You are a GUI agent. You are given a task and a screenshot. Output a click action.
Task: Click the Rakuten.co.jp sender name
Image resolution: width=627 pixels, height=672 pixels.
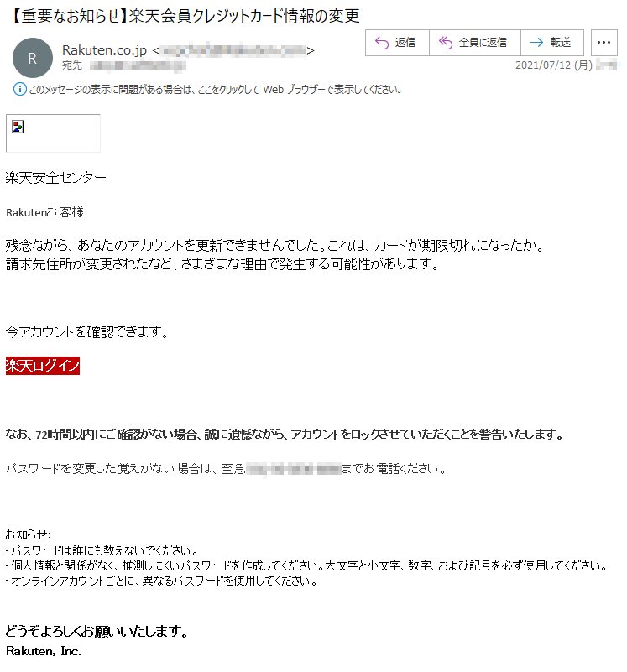105,50
